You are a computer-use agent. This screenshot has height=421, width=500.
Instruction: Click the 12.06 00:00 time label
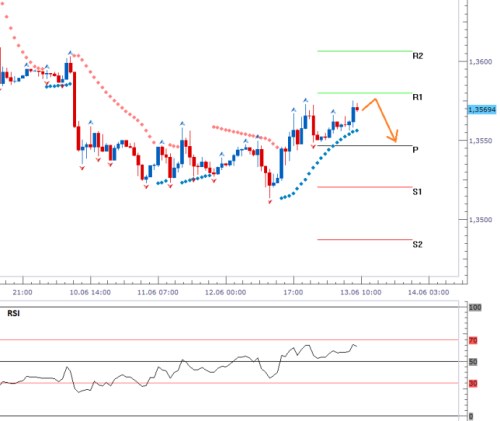coord(225,292)
